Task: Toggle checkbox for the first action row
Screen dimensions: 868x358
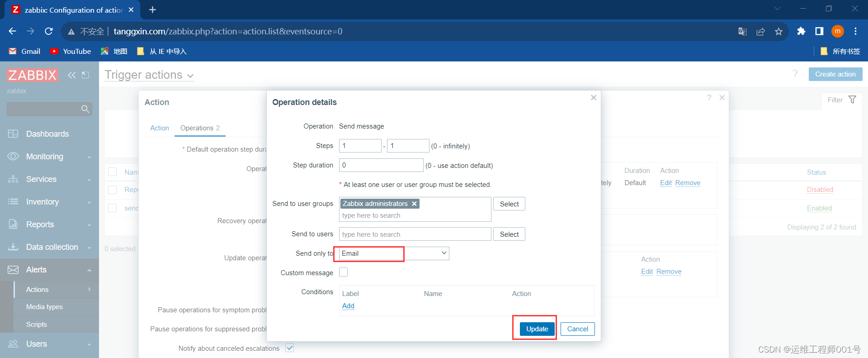Action: 113,190
